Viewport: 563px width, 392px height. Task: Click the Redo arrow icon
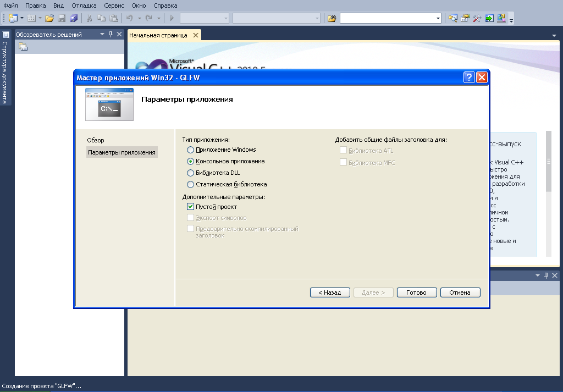point(148,18)
